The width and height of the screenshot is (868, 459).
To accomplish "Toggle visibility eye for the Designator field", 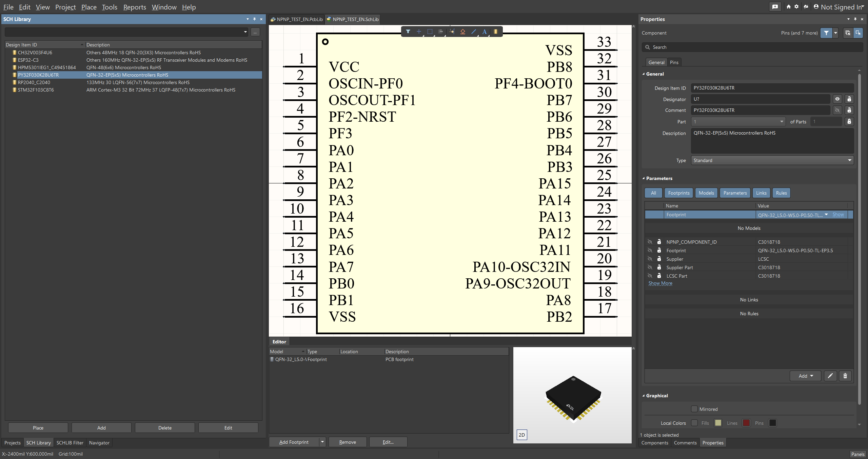I will [837, 99].
